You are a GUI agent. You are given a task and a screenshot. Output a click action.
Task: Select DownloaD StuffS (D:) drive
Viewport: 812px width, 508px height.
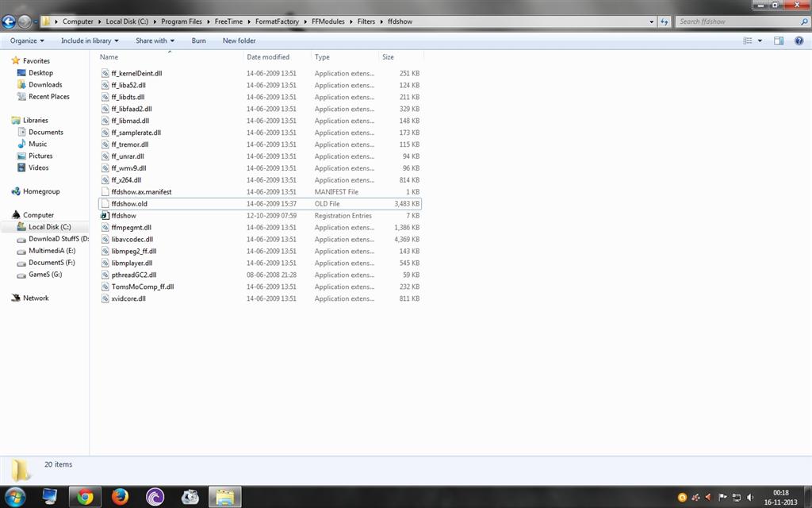pyautogui.click(x=58, y=239)
